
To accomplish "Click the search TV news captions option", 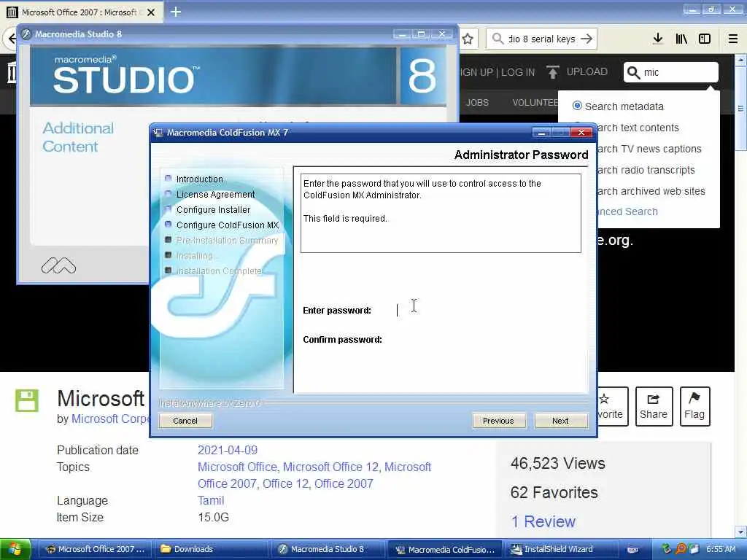I will (649, 149).
